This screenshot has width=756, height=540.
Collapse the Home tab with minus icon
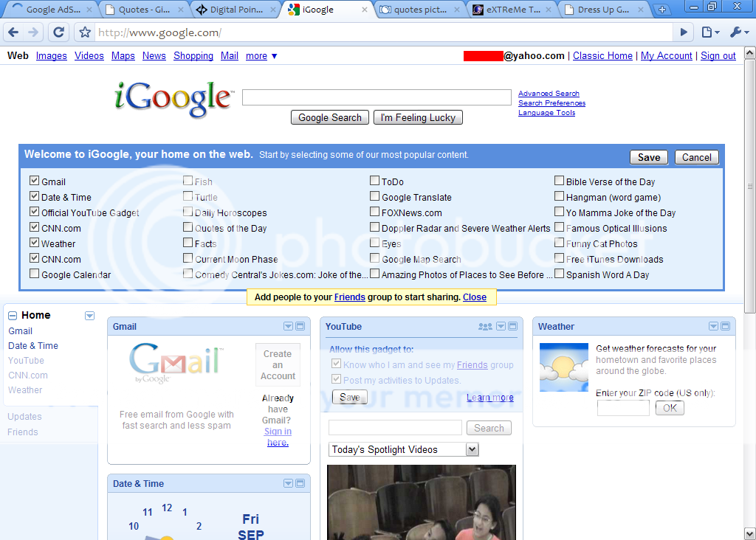[13, 316]
